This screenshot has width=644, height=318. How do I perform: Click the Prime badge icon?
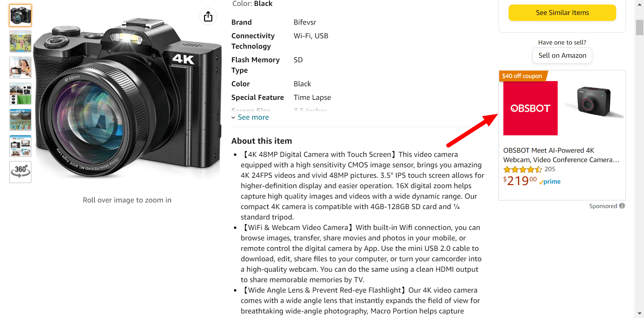pos(550,181)
